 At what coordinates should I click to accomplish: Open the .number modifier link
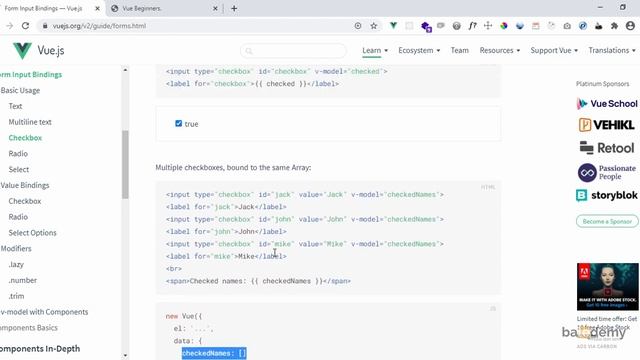coord(23,280)
